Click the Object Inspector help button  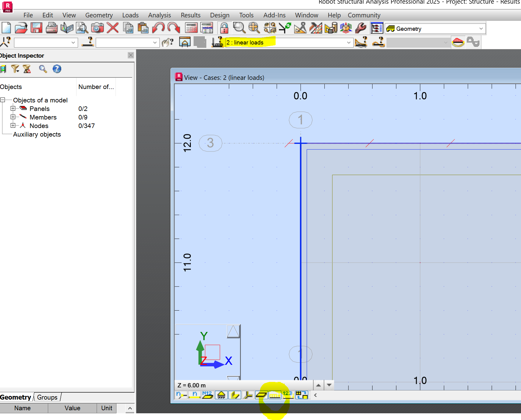(56, 69)
